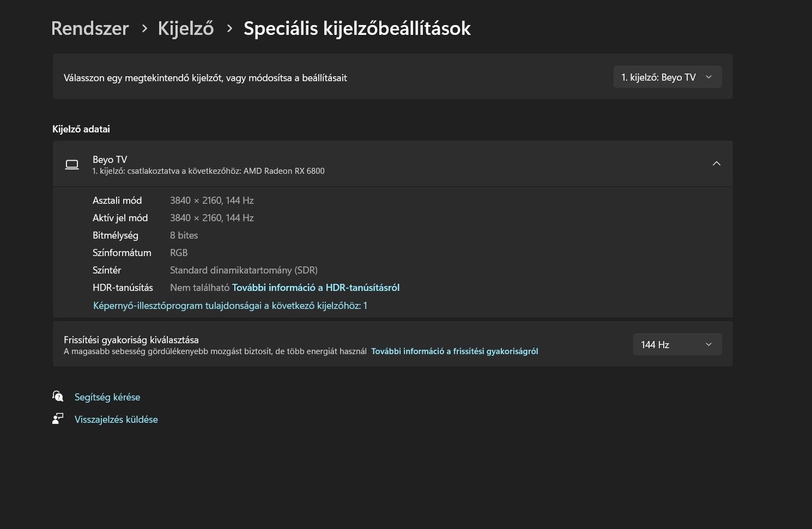
Task: Open Képernyő-illesztőprogram tulajdonságai link
Action: 230,306
